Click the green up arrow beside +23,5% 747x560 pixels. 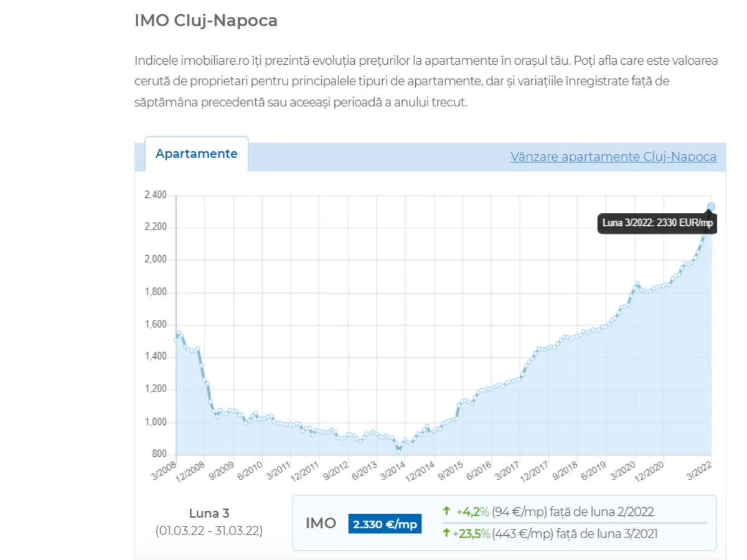446,533
